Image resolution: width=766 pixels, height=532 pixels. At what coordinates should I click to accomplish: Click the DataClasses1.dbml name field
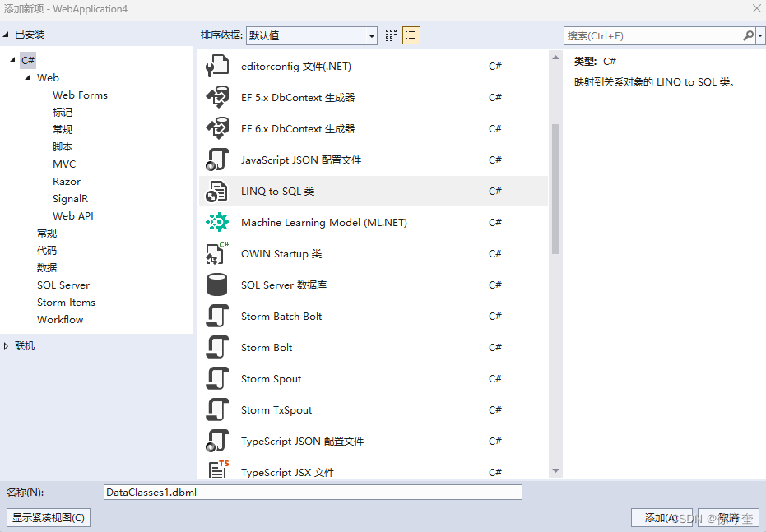[x=313, y=492]
